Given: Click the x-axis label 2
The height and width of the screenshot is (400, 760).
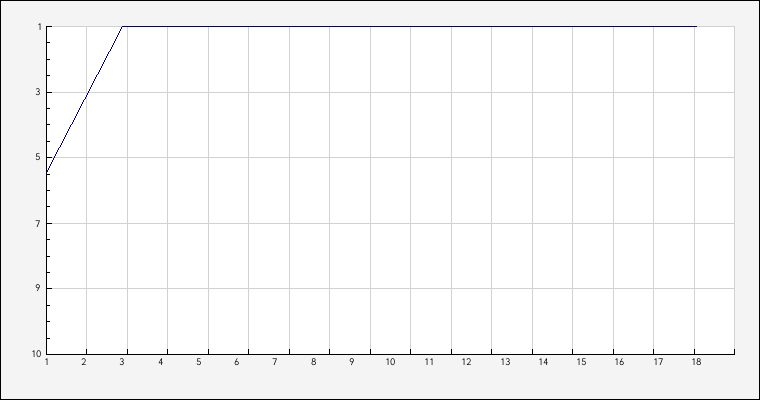Looking at the screenshot, I should (84, 362).
